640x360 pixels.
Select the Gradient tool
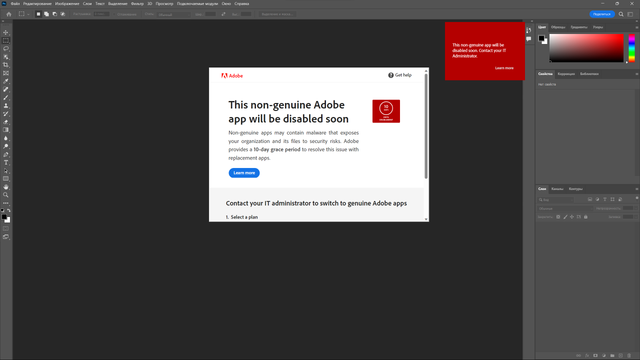pos(6,130)
